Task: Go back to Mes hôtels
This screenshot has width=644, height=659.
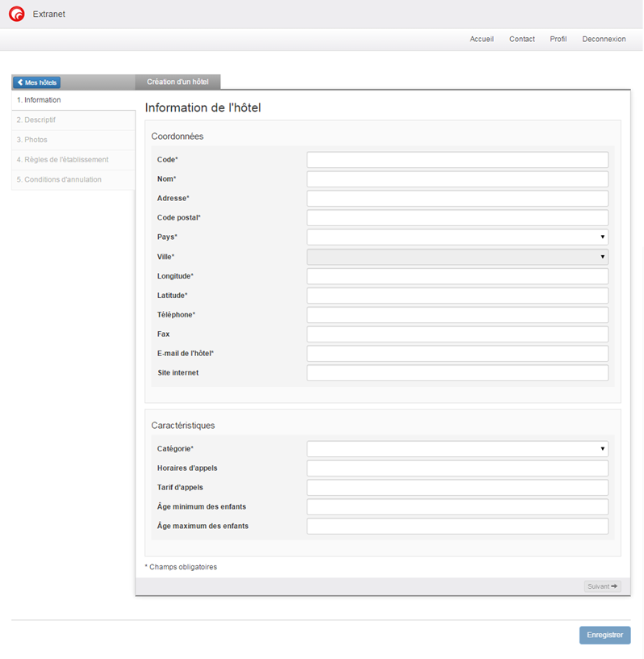Action: tap(36, 82)
